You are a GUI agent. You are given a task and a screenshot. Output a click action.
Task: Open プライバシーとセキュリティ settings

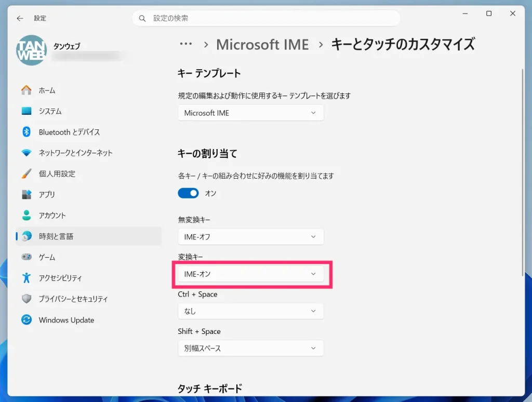89,299
